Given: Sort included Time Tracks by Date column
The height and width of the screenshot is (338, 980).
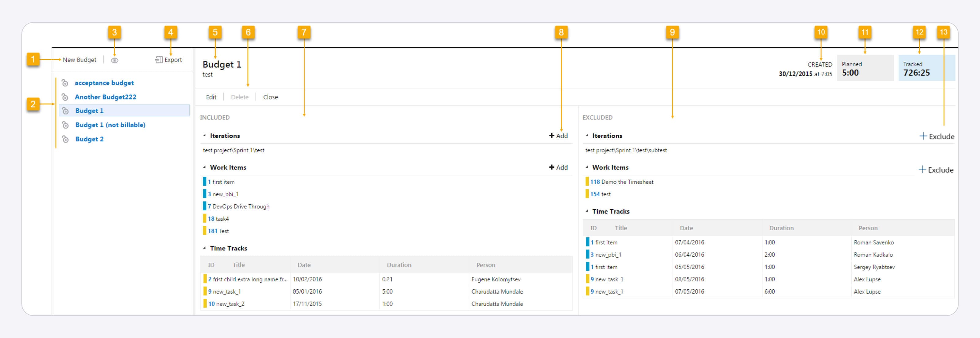Looking at the screenshot, I should coord(304,265).
